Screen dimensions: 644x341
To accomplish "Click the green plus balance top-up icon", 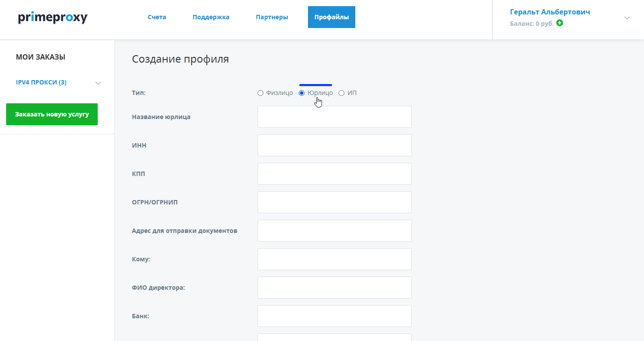I will point(559,23).
